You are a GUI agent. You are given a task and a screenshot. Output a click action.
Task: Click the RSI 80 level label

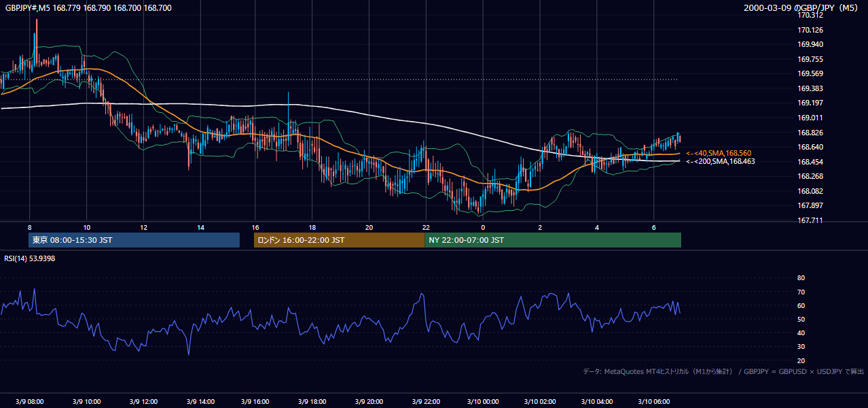click(x=801, y=278)
